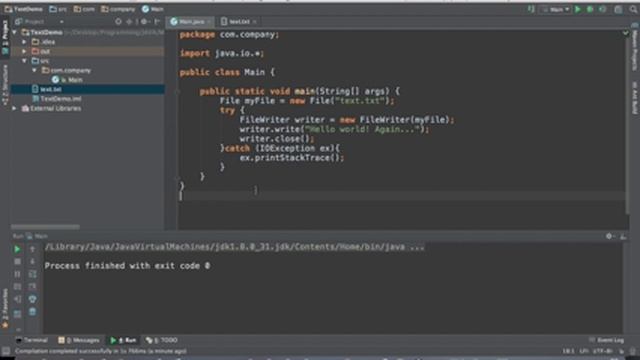This screenshot has height=360, width=640.
Task: Open the Event Log
Action: pyautogui.click(x=607, y=340)
